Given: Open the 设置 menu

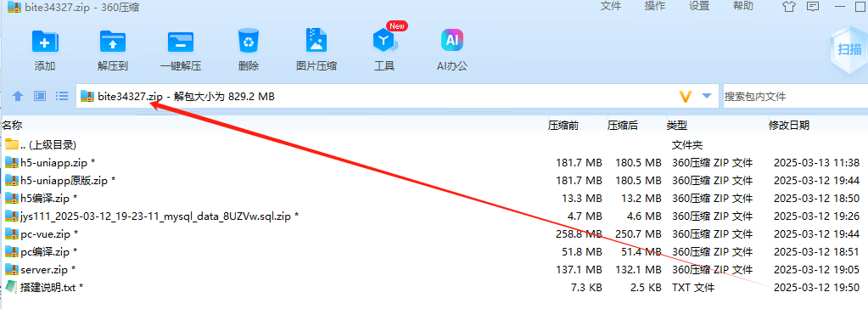Looking at the screenshot, I should click(x=699, y=6).
